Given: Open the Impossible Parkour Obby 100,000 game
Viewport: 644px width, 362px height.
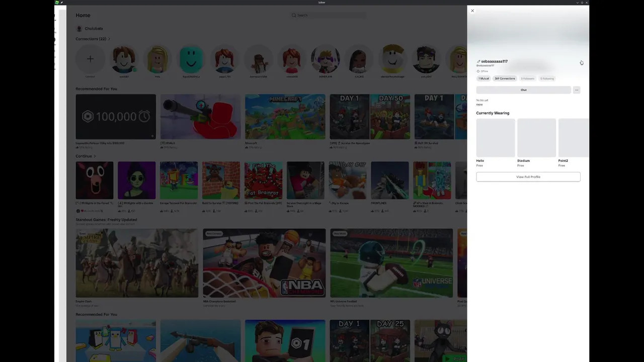Looking at the screenshot, I should pos(116,117).
